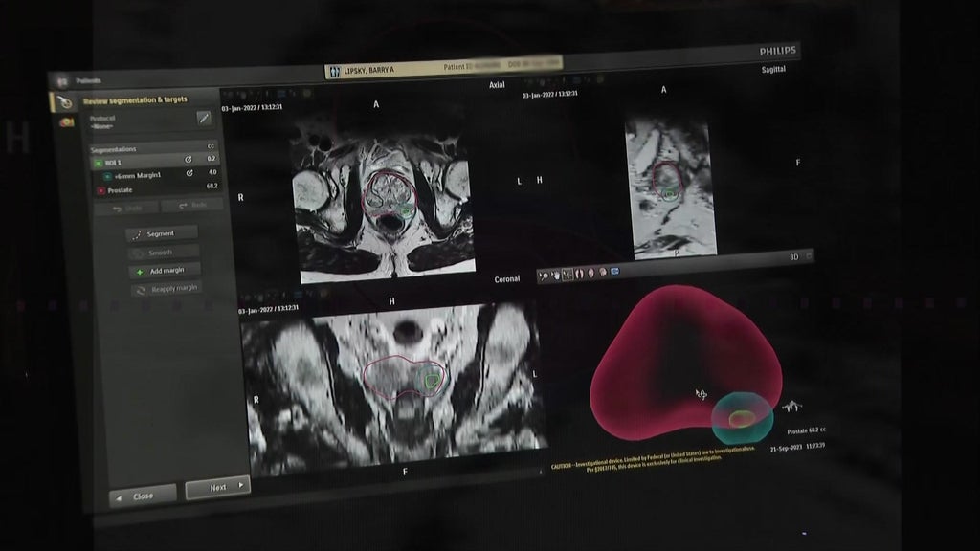Click the locate icon beside +6 mm Margin1

click(x=189, y=173)
